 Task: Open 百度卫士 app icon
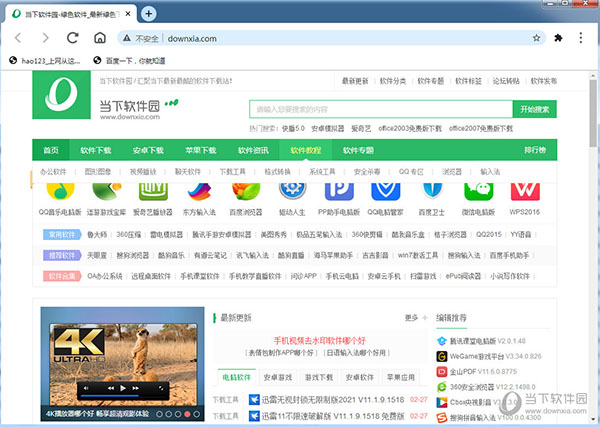click(x=432, y=191)
